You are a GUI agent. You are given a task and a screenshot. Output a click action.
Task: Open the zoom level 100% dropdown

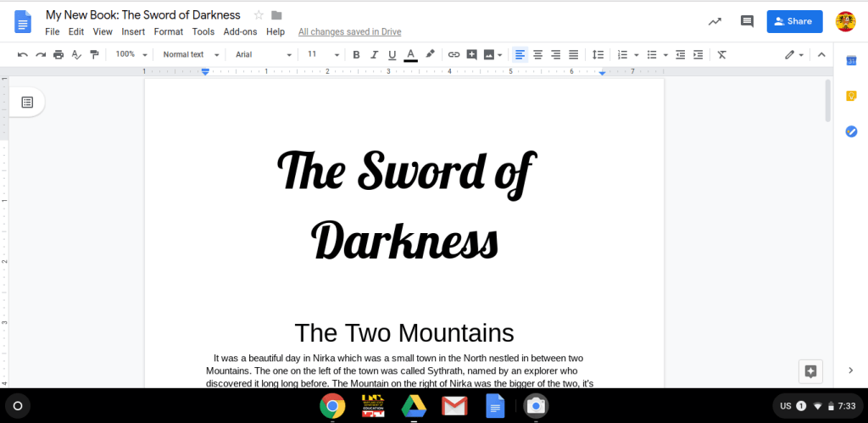click(x=131, y=55)
